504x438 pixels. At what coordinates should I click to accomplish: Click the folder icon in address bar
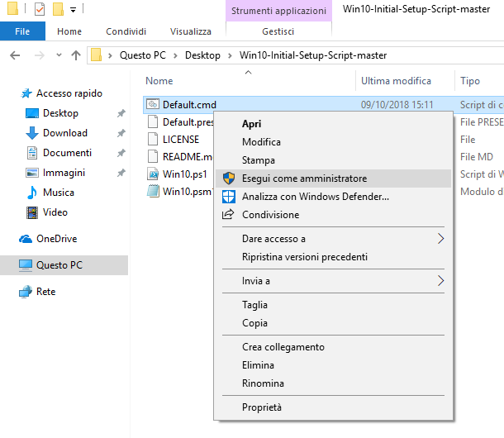click(96, 55)
